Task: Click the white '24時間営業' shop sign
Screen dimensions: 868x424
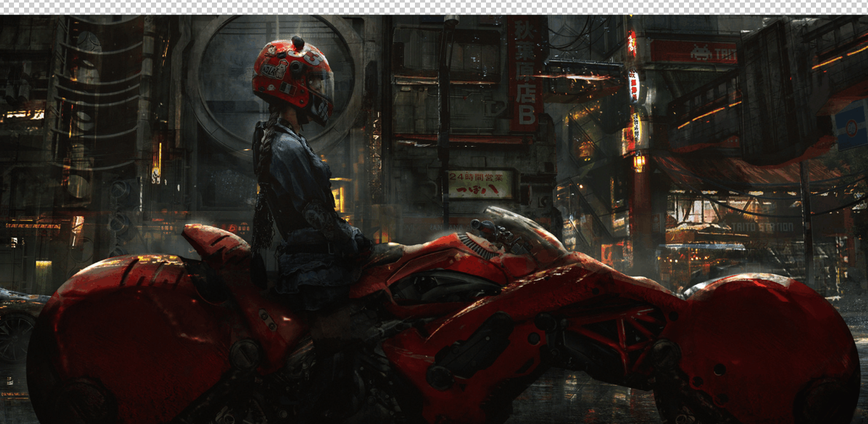Action: point(480,184)
